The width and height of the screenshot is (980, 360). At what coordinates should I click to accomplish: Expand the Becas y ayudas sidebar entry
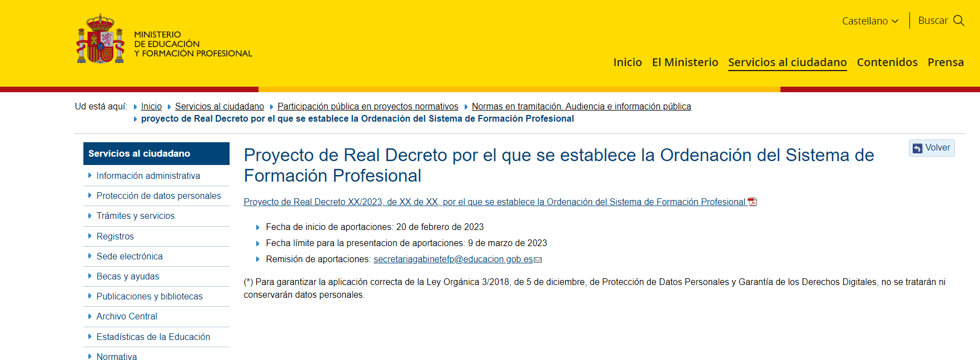(x=127, y=277)
